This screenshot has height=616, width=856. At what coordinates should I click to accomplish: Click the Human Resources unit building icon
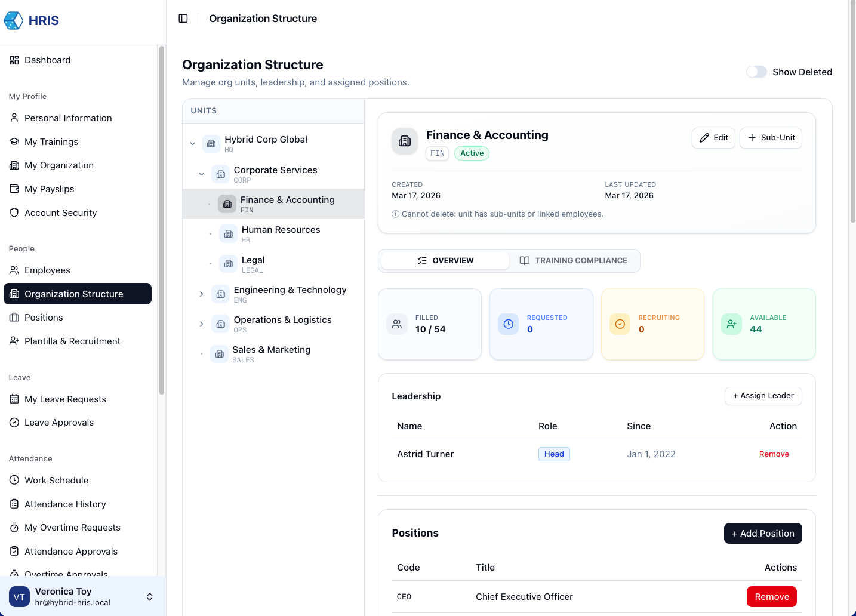pos(228,234)
